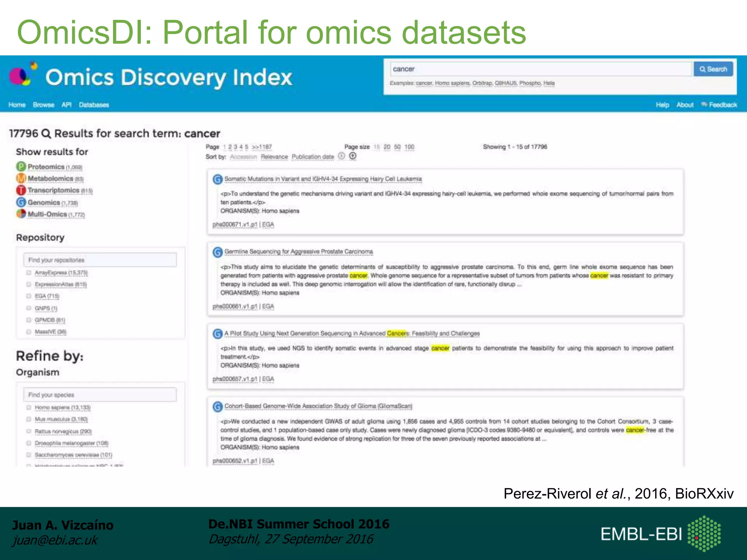747x560 pixels.
Task: Click the Transcriptomics T icon
Action: pos(21,190)
